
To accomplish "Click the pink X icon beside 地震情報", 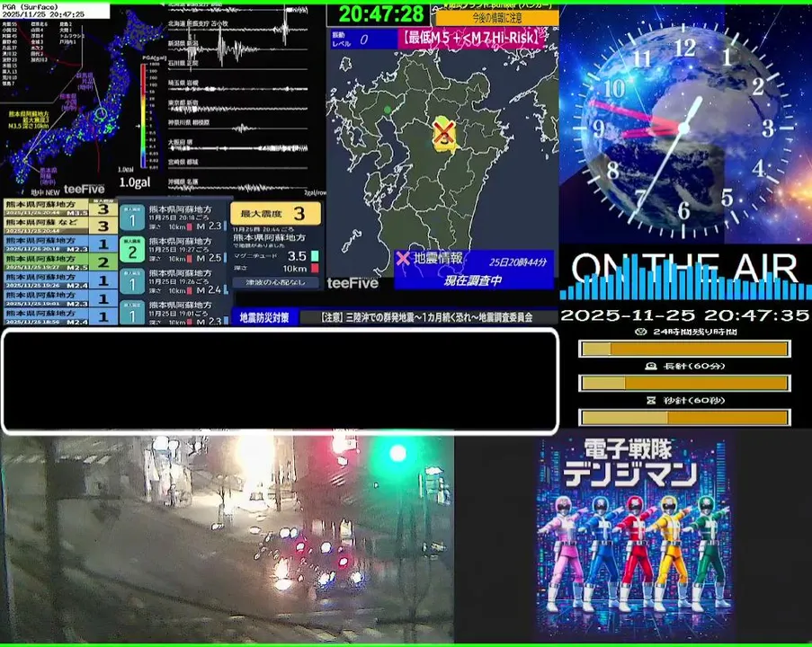I will tap(403, 258).
